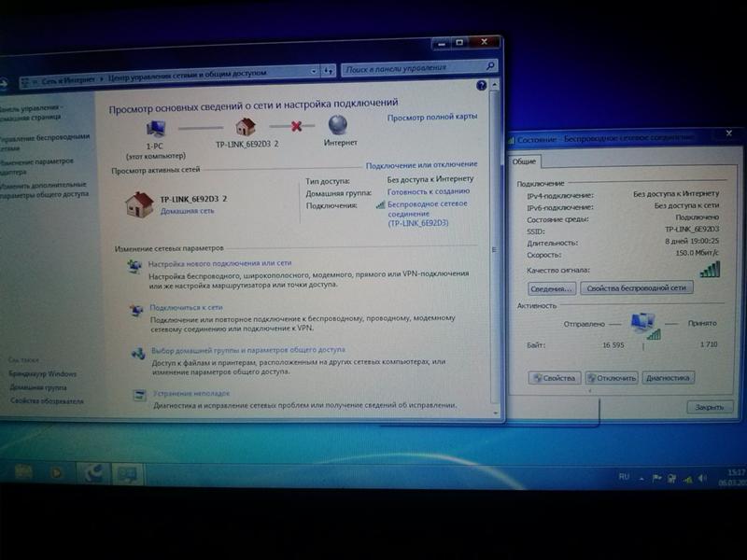Click the red X on the broken connection
This screenshot has height=560, width=747.
tap(296, 126)
